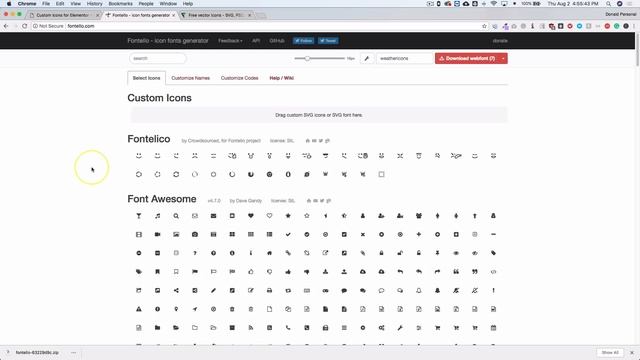Select the photo camera icon
This screenshot has width=640, height=360.
195,235
